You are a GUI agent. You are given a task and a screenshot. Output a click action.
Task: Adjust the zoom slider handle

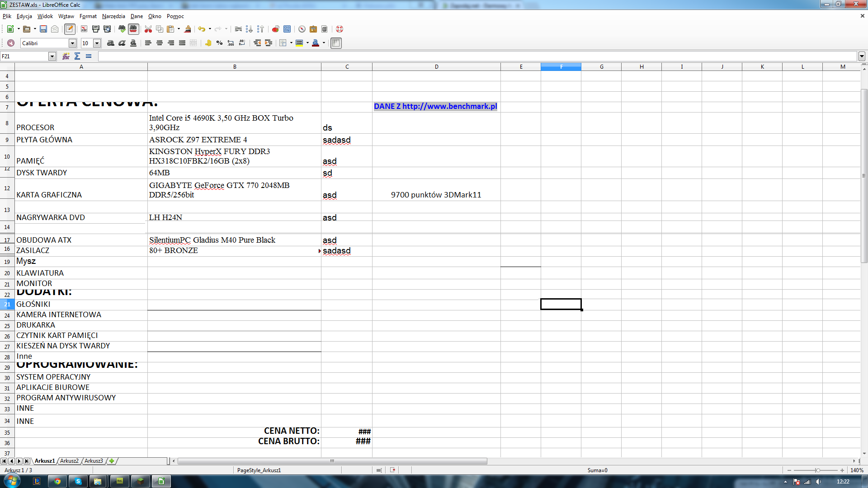(x=818, y=470)
